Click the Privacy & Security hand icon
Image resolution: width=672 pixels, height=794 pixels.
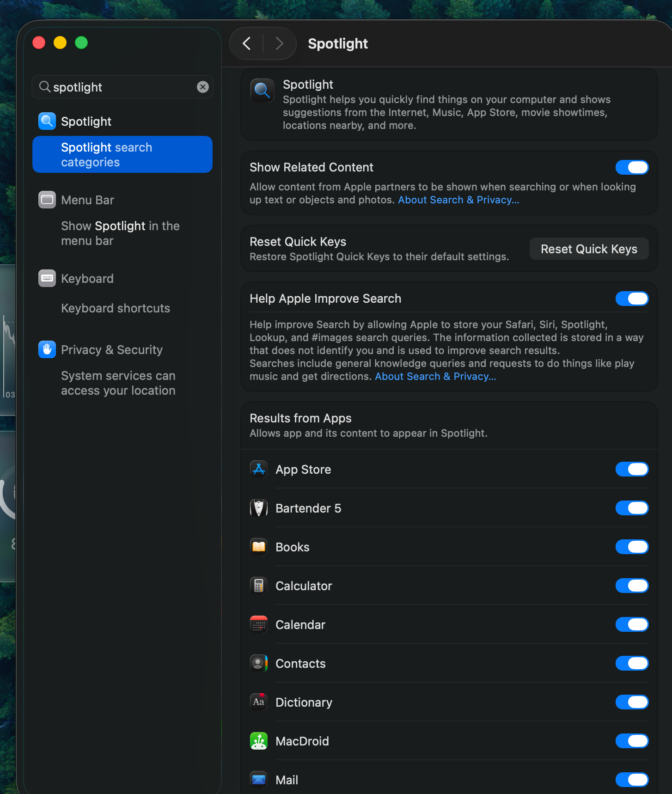[x=47, y=349]
